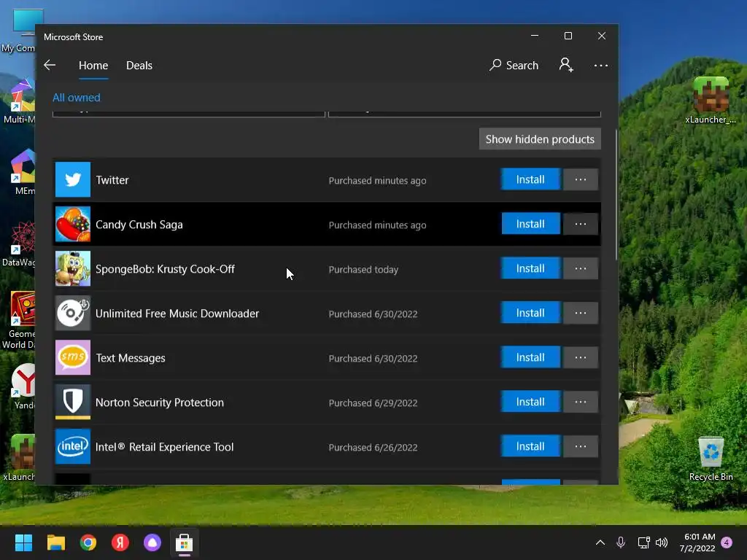Click Show hidden products button
The width and height of the screenshot is (747, 560).
click(x=540, y=139)
